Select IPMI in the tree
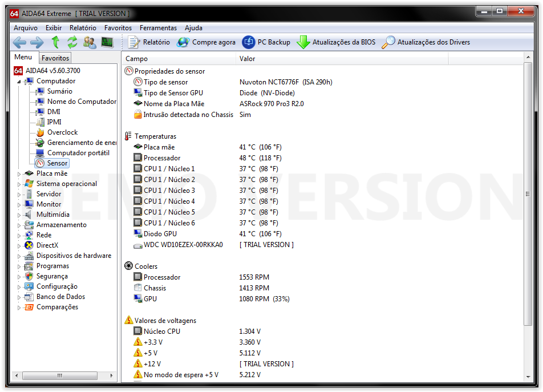543x392 pixels. click(x=54, y=122)
